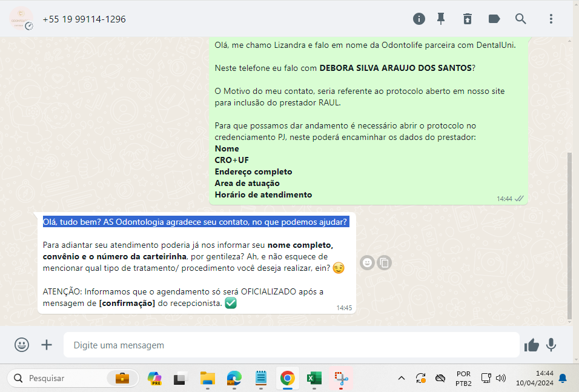Change keyboard layout POR PTB2
The image size is (579, 392).
[463, 378]
